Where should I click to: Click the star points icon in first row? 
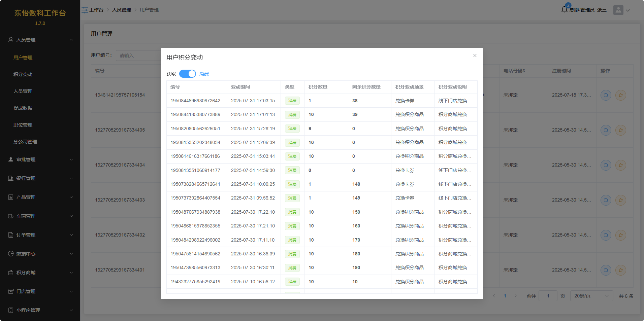point(620,95)
